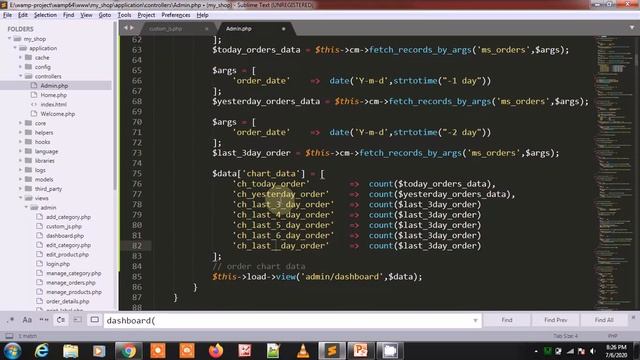Open the Edit menu

23,15
